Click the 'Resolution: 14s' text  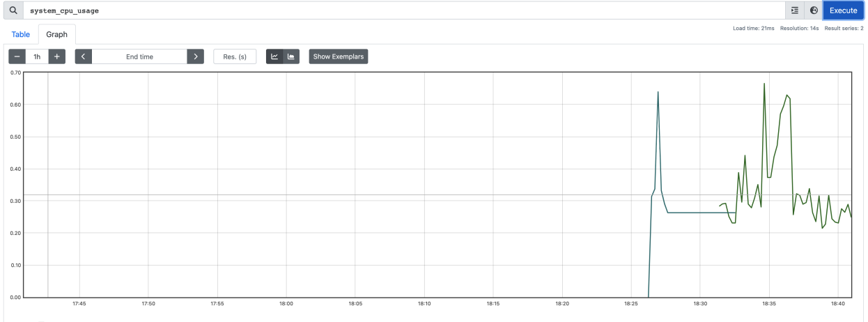(x=799, y=29)
